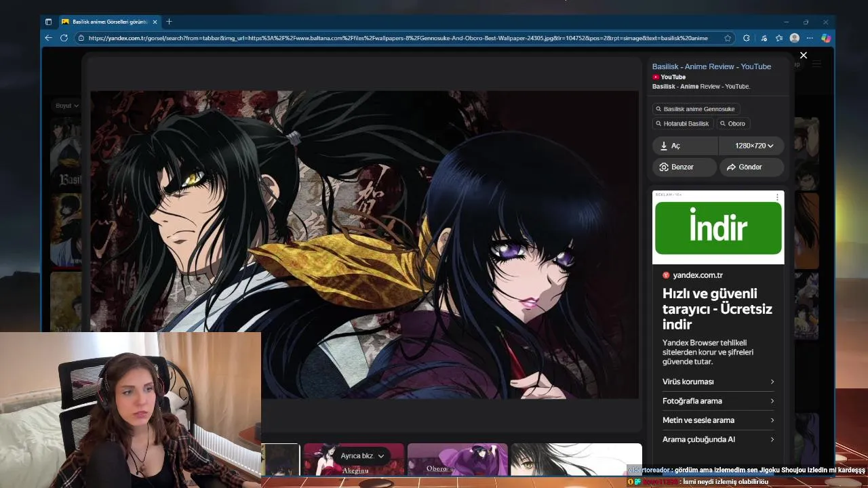
Task: Expand the Ayrıca bkz. dropdown
Action: point(362,456)
